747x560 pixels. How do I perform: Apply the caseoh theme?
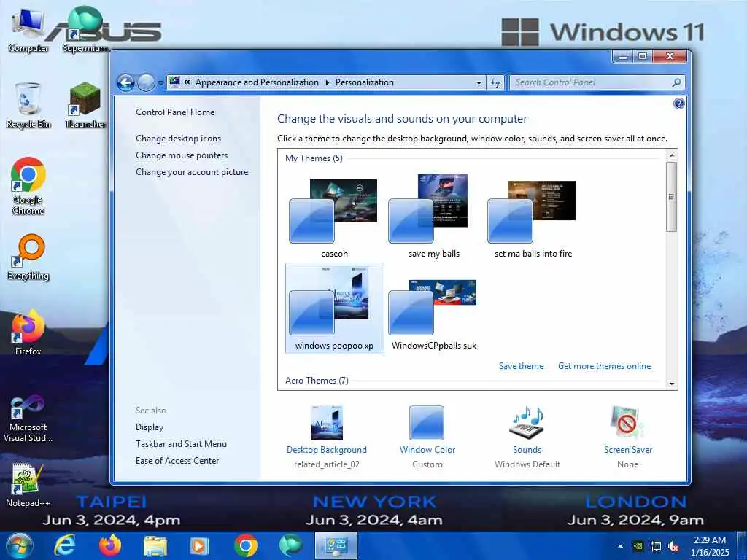click(334, 217)
